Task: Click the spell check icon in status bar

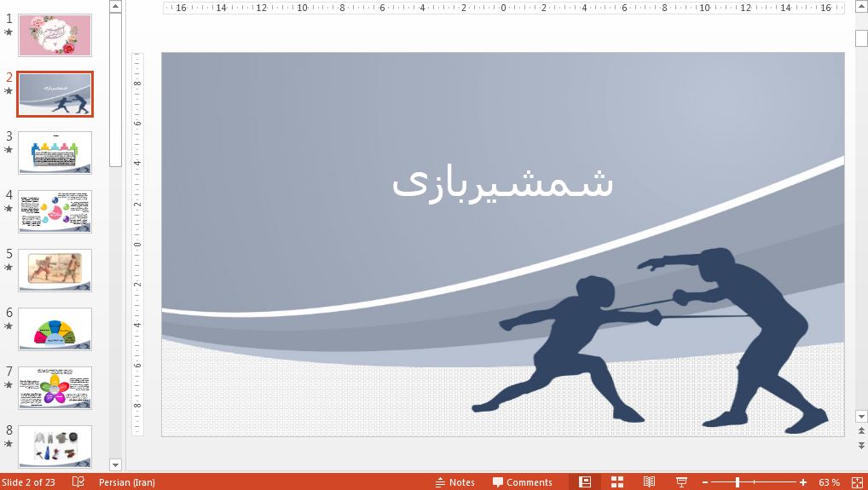Action: pyautogui.click(x=78, y=482)
